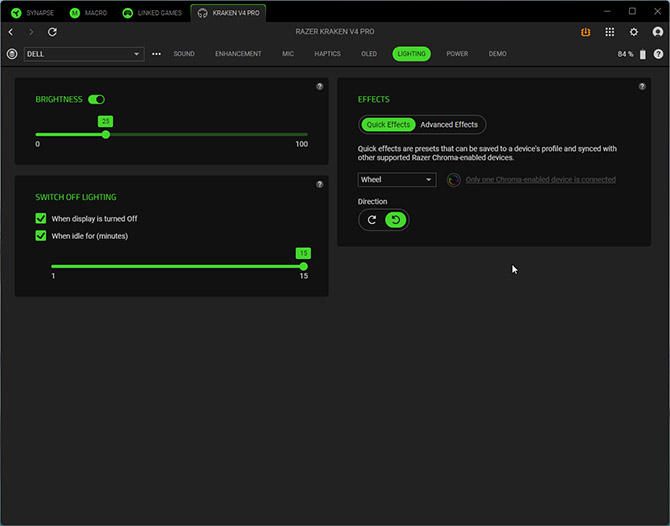This screenshot has height=526, width=670.
Task: Go to the Mic section
Action: coord(288,54)
